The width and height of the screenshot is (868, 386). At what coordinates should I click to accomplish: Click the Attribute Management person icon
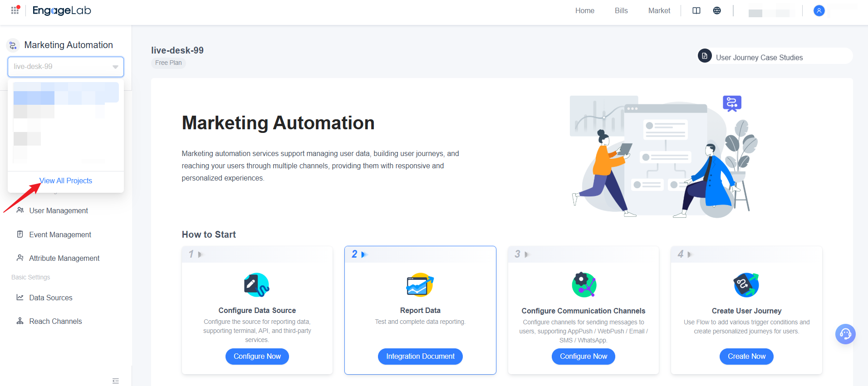(x=20, y=258)
